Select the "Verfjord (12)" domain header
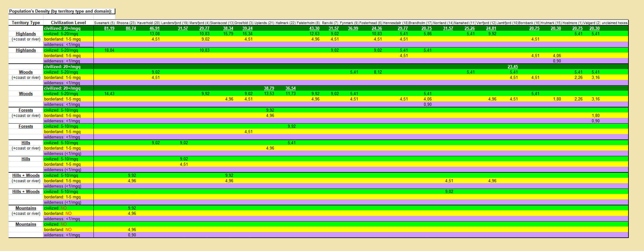Screen dimensions: 644x251 tap(486, 23)
